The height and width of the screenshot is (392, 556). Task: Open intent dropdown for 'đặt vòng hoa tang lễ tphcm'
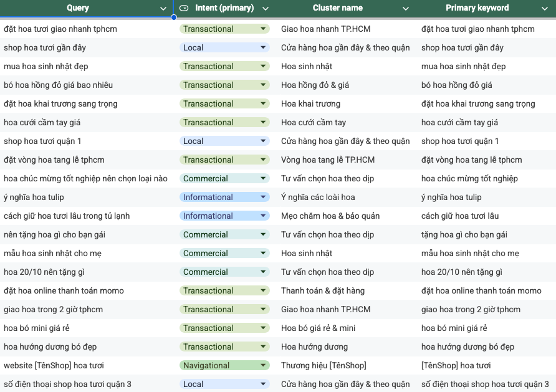point(263,160)
